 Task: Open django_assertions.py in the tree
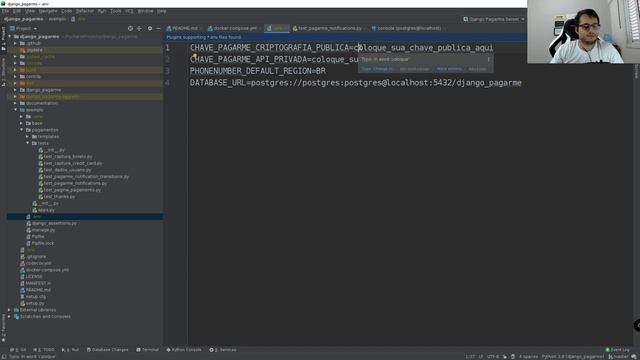(x=54, y=223)
